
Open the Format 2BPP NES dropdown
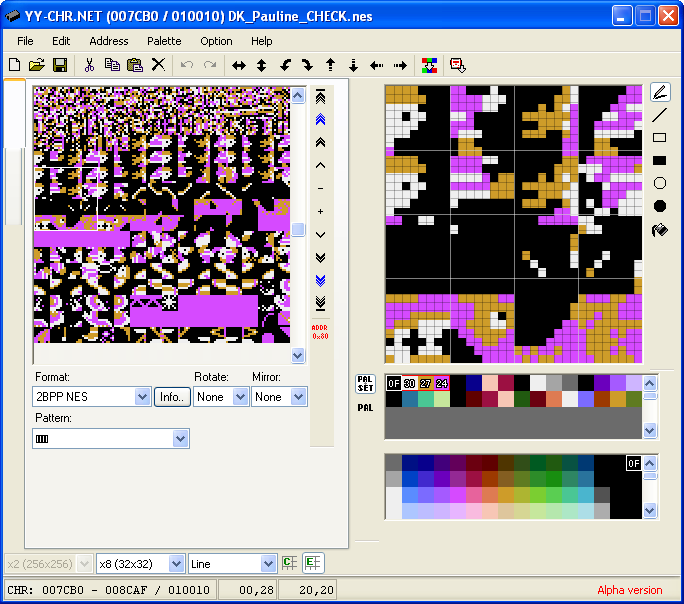click(x=92, y=396)
